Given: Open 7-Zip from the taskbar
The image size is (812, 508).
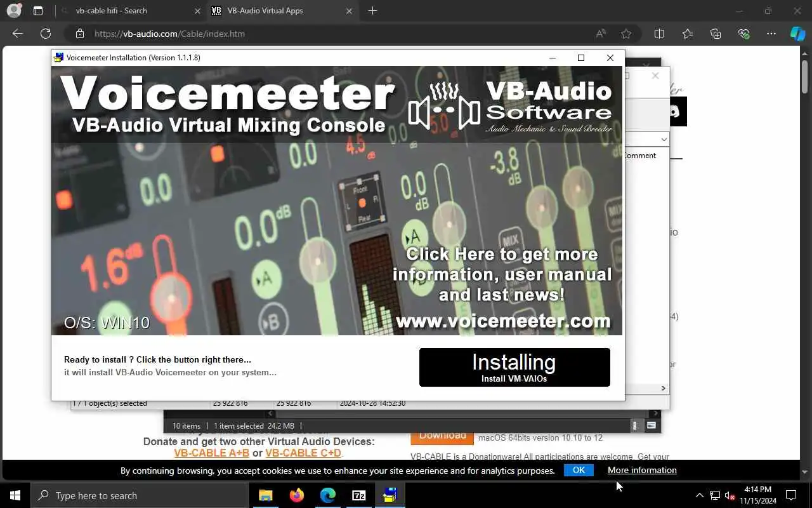Looking at the screenshot, I should [358, 495].
